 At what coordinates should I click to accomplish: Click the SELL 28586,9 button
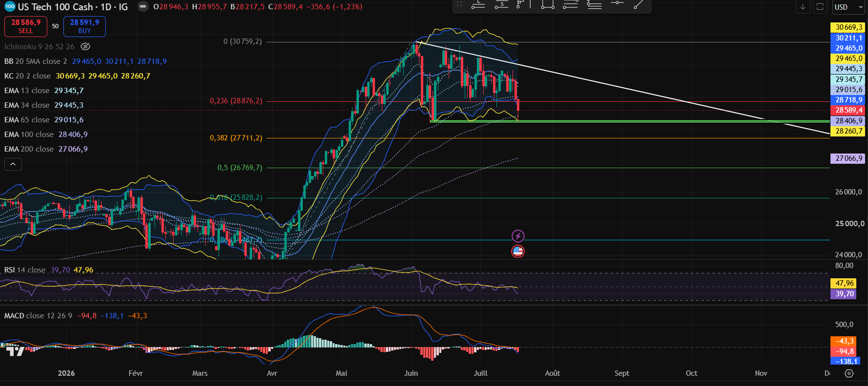click(x=26, y=26)
